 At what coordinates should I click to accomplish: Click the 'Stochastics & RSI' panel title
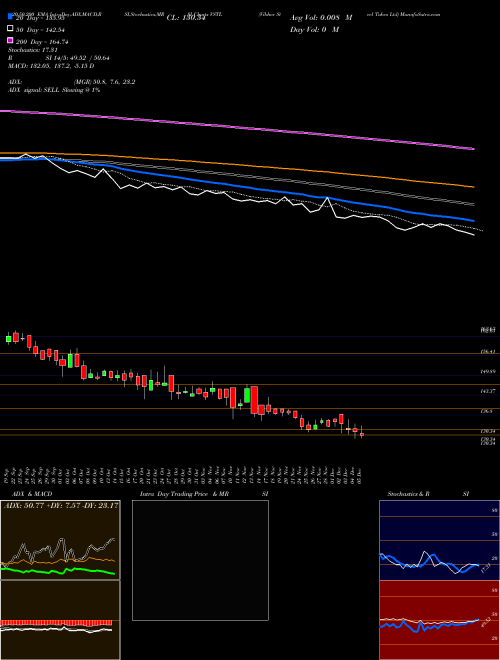coord(428,494)
